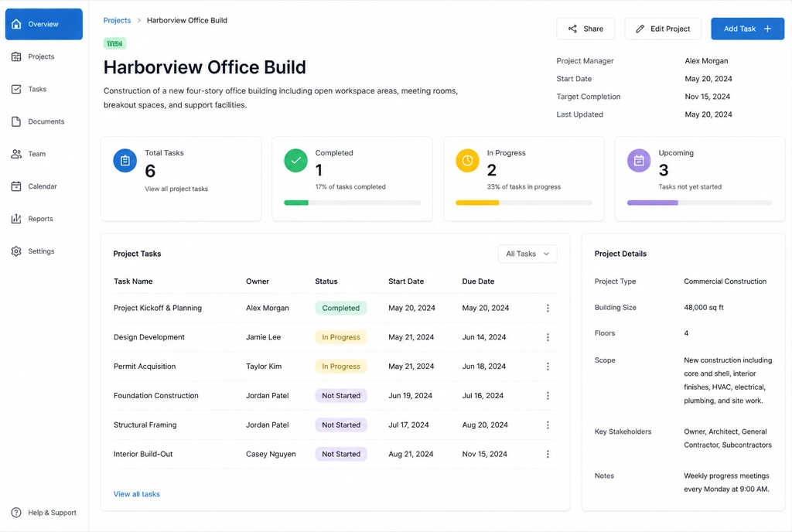Go to Overview in the sidebar

click(x=44, y=24)
